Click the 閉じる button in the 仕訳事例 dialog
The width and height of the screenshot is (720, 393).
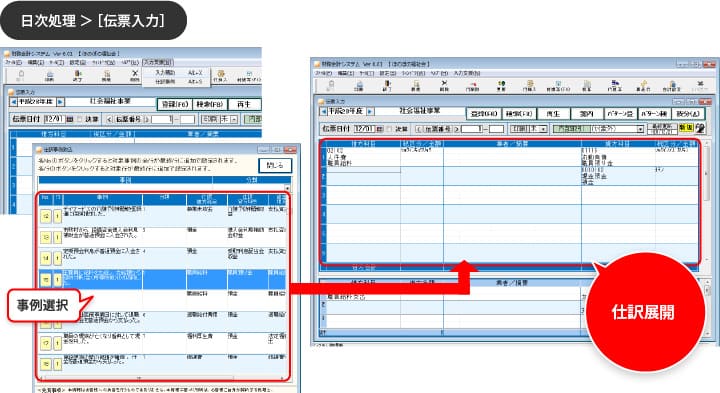tap(275, 165)
